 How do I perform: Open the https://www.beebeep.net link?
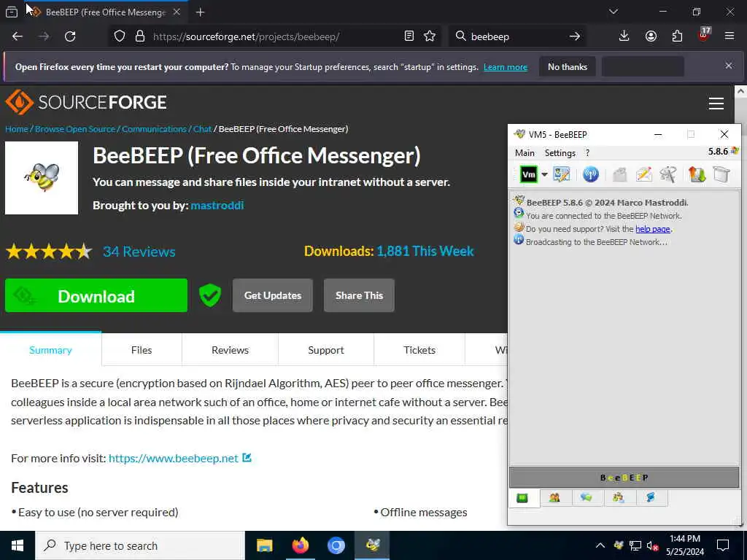point(174,458)
